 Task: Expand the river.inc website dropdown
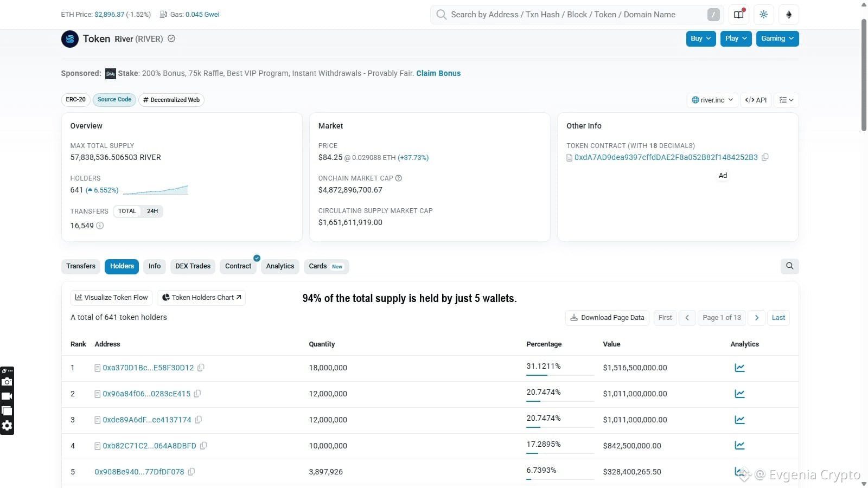[712, 100]
